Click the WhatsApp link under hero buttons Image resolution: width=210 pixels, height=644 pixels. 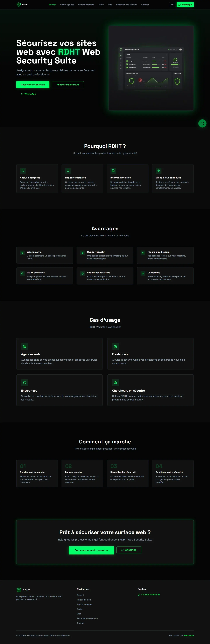coord(29,94)
